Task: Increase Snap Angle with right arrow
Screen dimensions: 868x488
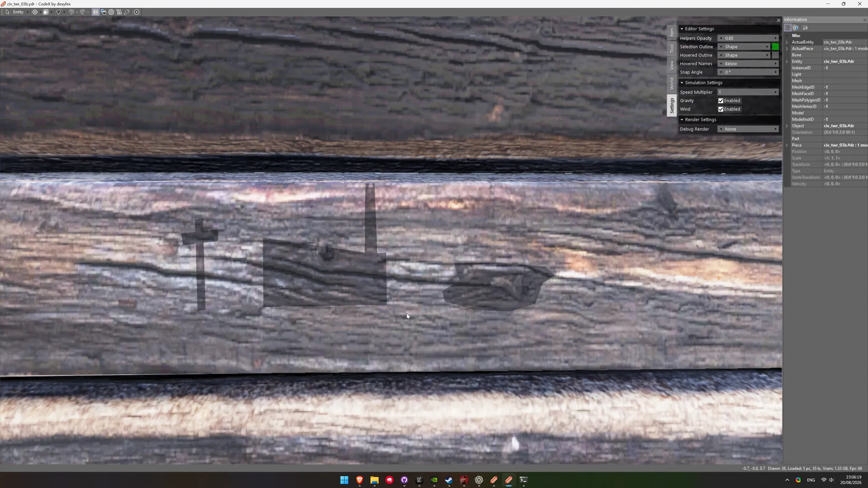Action: tap(776, 72)
